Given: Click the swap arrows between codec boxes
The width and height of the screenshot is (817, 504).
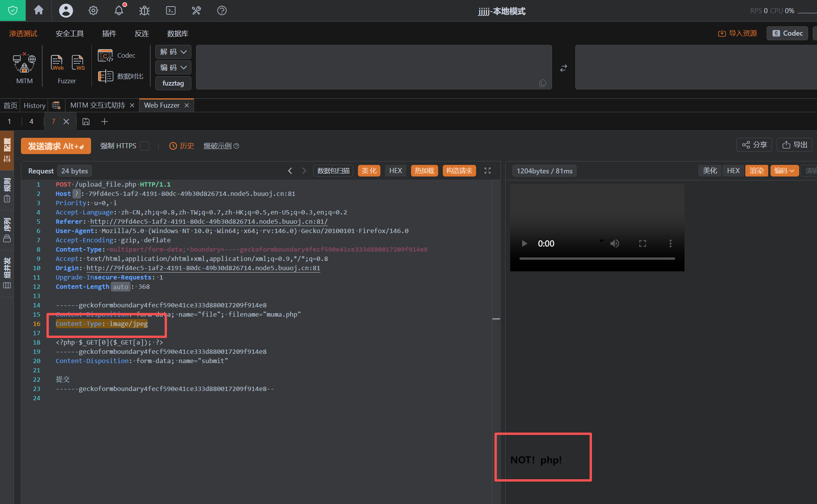Looking at the screenshot, I should click(564, 68).
